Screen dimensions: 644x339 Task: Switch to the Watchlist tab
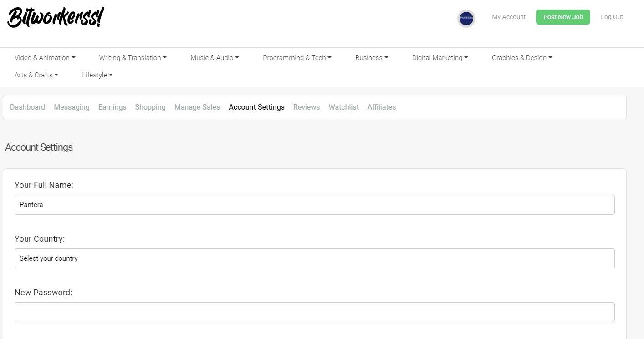344,107
